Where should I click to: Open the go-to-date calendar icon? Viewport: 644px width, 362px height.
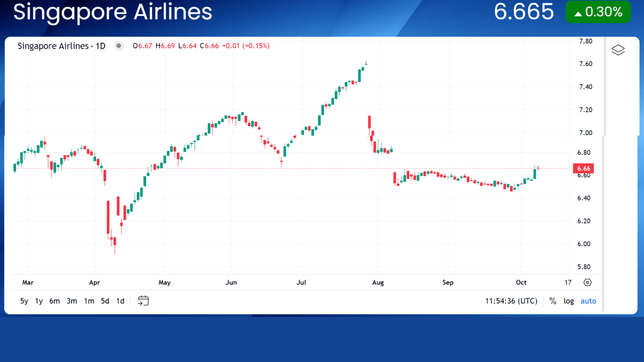[143, 300]
